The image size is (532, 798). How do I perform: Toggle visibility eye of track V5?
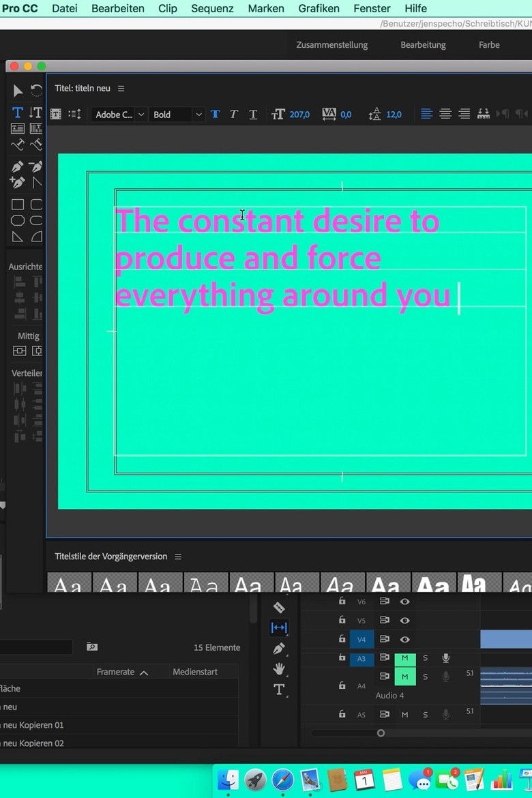(x=404, y=620)
